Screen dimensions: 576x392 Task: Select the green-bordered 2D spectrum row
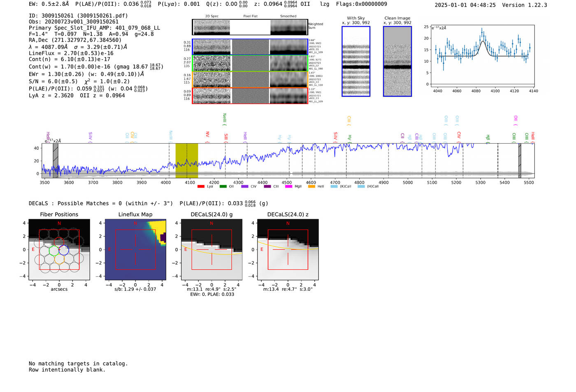250,63
